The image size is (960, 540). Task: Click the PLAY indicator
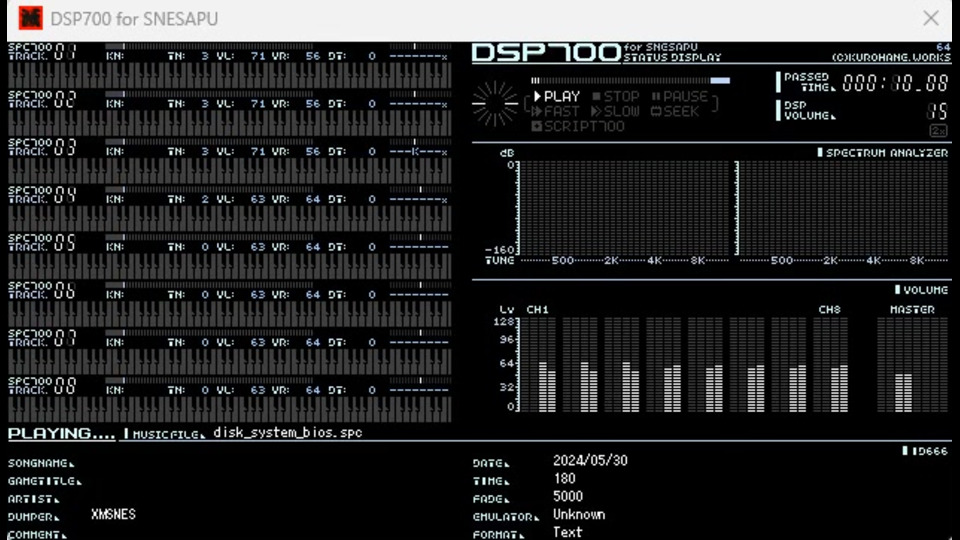click(x=557, y=97)
